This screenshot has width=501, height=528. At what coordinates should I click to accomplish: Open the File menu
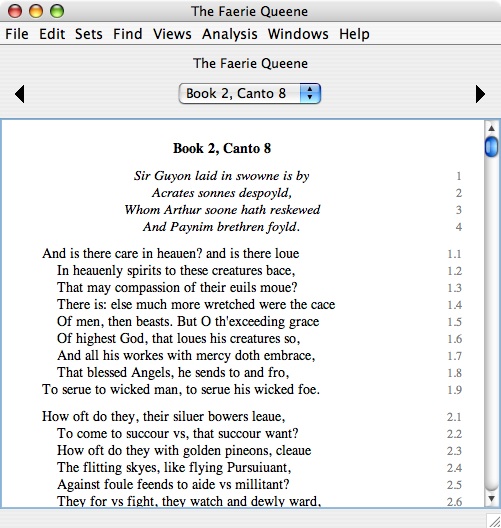pyautogui.click(x=17, y=34)
